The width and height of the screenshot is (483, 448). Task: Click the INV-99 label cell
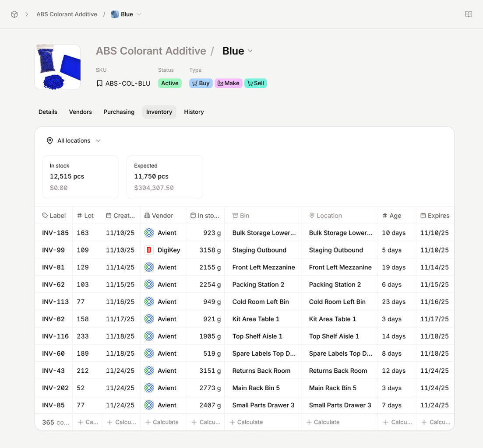(53, 250)
